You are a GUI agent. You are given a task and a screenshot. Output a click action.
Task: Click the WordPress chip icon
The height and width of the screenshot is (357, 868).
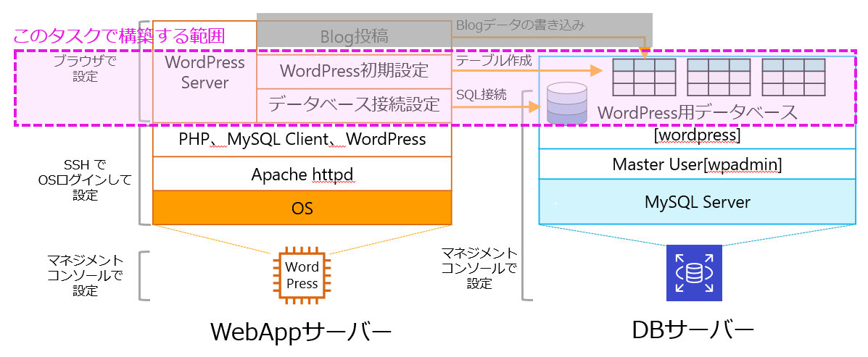[x=302, y=276]
